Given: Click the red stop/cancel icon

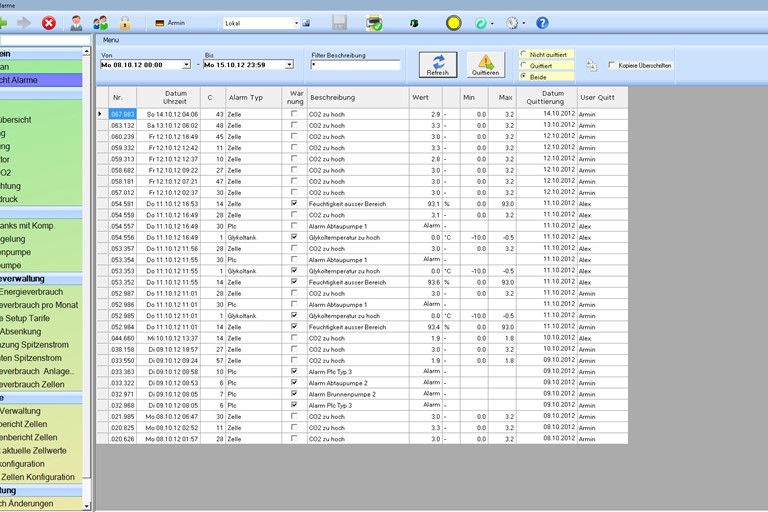Looking at the screenshot, I should pos(49,22).
